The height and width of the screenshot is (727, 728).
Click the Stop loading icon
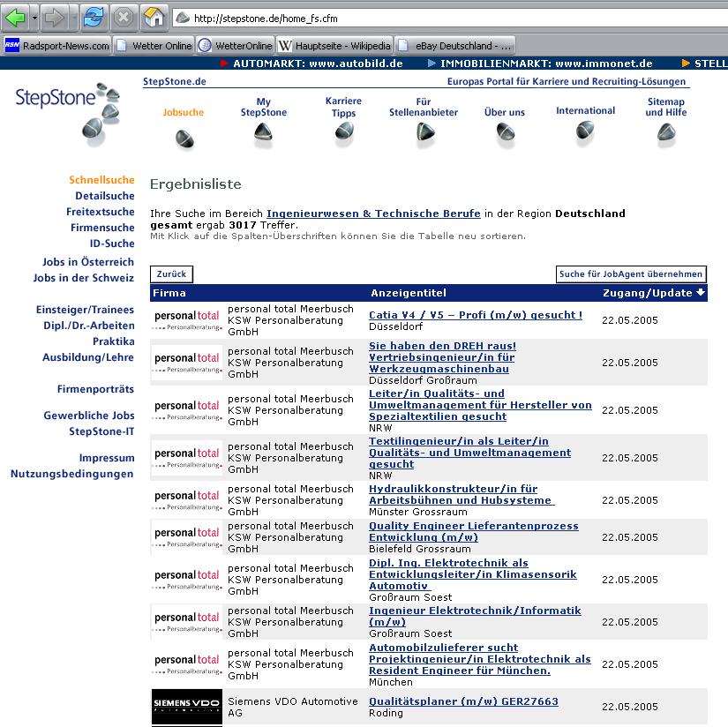point(124,19)
